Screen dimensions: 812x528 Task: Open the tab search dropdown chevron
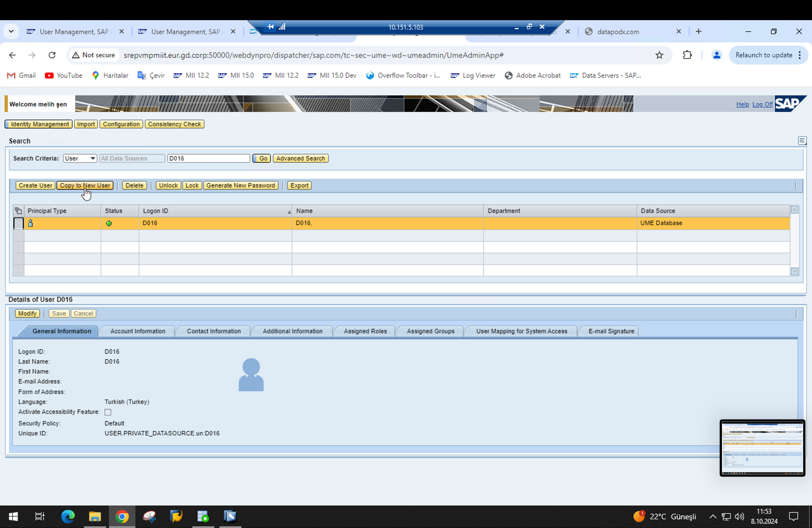click(11, 31)
